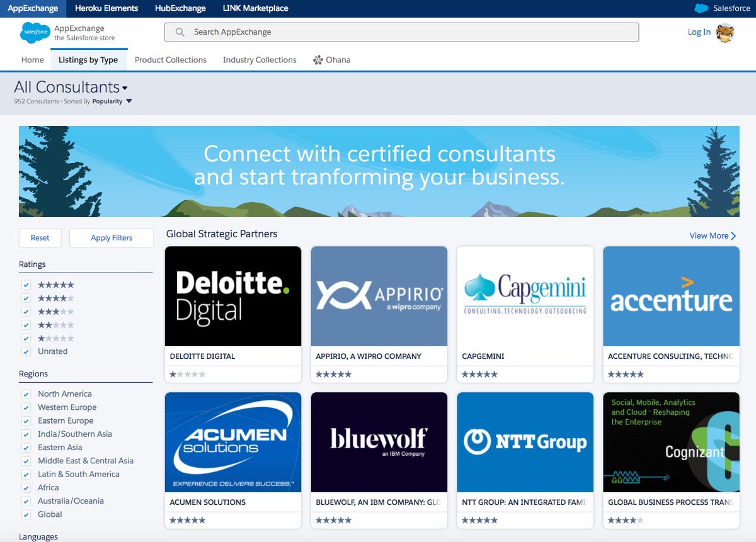Uncheck the three-star rating filter
This screenshot has height=542, width=756.
(26, 312)
